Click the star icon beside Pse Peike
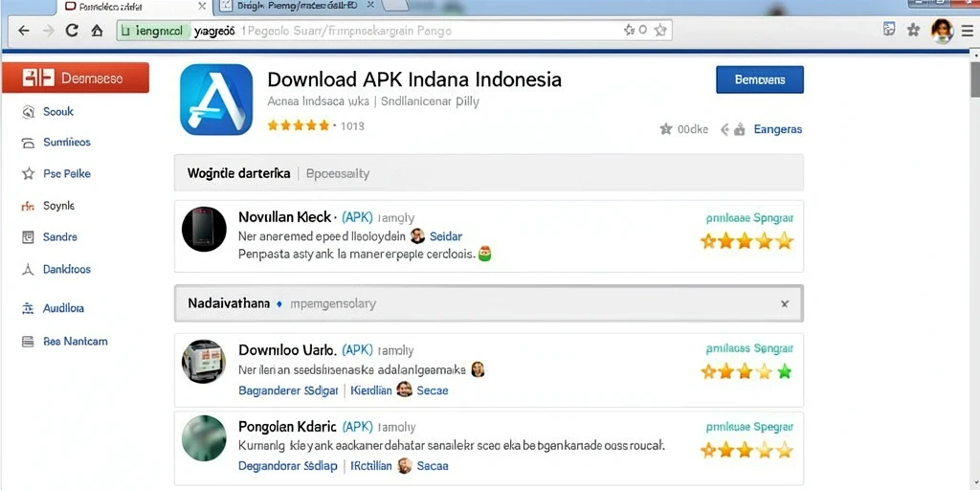Screen dimensions: 980x490 click(28, 174)
